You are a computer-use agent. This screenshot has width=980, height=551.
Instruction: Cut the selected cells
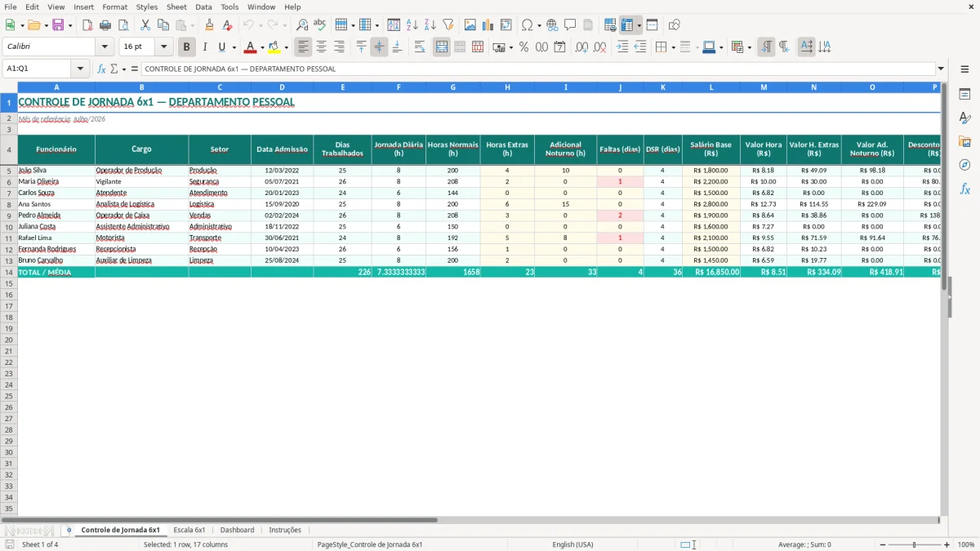tap(145, 25)
